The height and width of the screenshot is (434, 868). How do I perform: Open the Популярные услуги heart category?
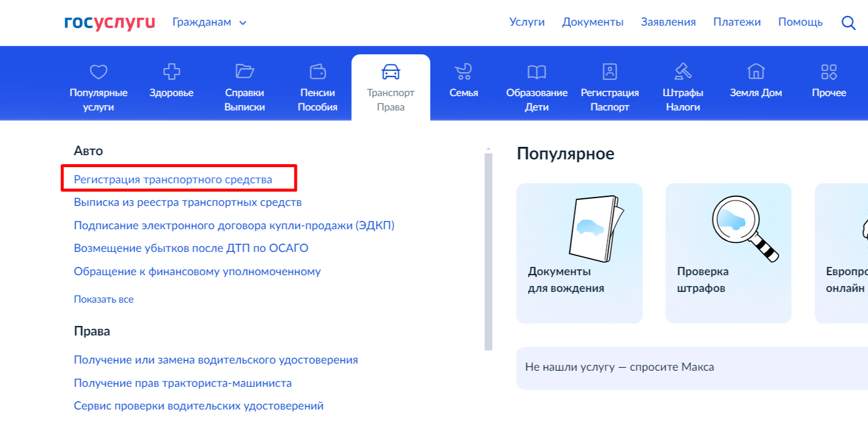point(99,88)
